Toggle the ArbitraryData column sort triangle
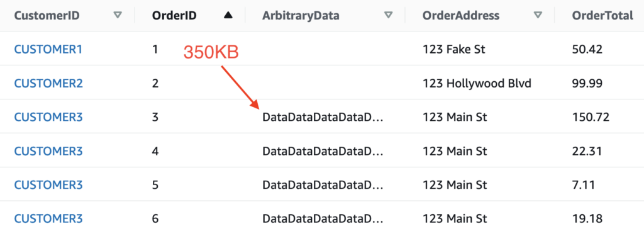This screenshot has height=233, width=644. (x=388, y=16)
